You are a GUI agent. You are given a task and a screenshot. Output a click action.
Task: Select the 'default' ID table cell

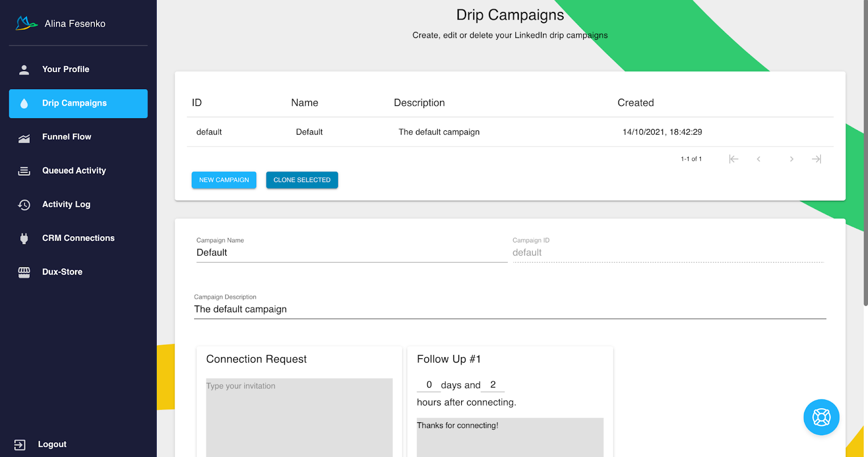(x=209, y=132)
